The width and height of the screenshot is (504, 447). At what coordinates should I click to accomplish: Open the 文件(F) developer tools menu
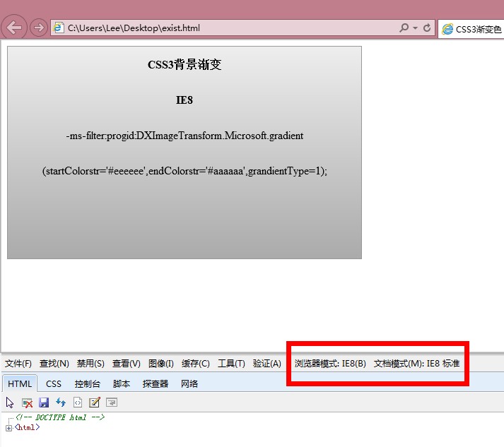pyautogui.click(x=18, y=364)
